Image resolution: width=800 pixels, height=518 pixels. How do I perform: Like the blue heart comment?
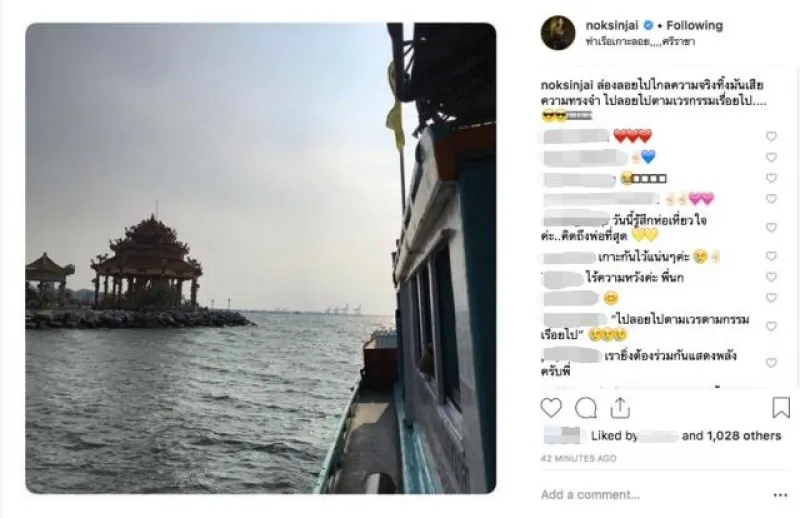coord(771,157)
